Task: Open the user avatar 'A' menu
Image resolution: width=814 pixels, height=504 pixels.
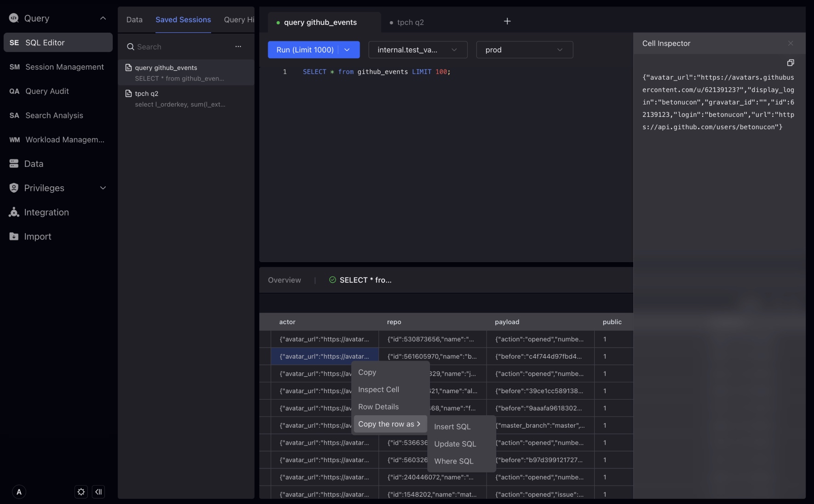Action: tap(19, 492)
